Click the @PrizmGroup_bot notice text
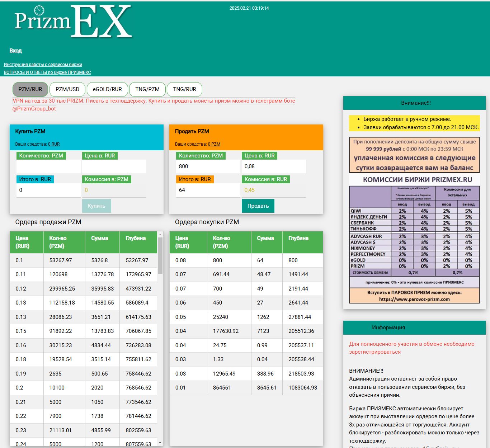490x448 pixels. click(34, 109)
